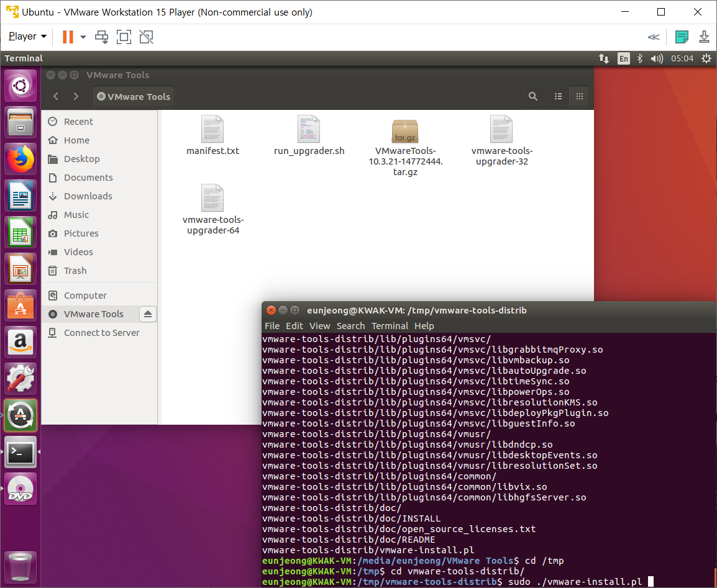
Task: Open the En keyboard input indicator
Action: click(623, 58)
